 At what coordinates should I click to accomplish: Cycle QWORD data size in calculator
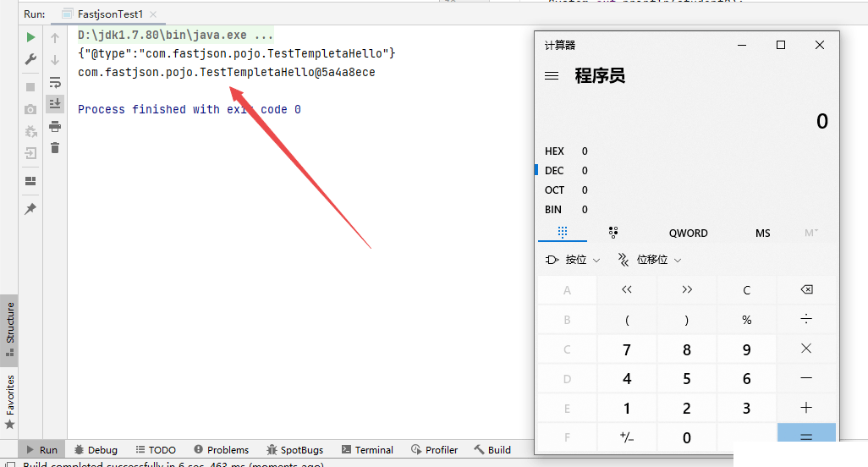[x=688, y=233]
